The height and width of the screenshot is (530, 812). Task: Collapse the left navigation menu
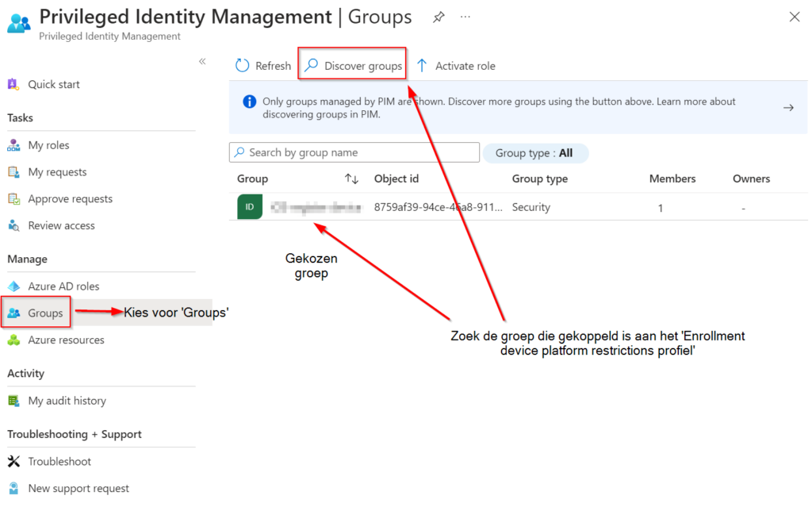click(x=202, y=62)
